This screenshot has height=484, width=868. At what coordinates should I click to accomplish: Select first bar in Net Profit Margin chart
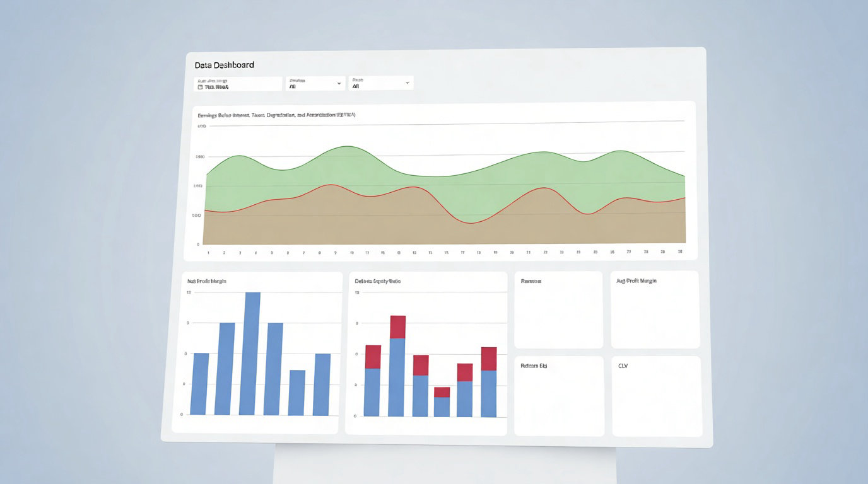200,383
